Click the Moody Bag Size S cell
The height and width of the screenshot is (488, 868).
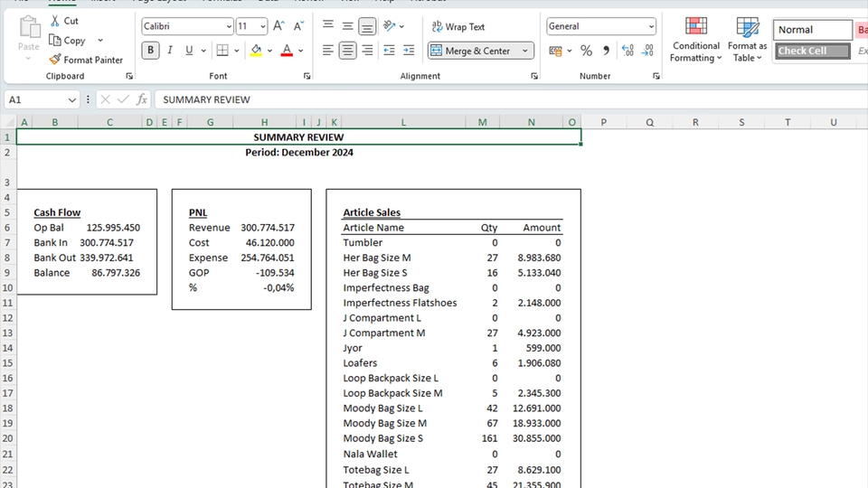383,438
